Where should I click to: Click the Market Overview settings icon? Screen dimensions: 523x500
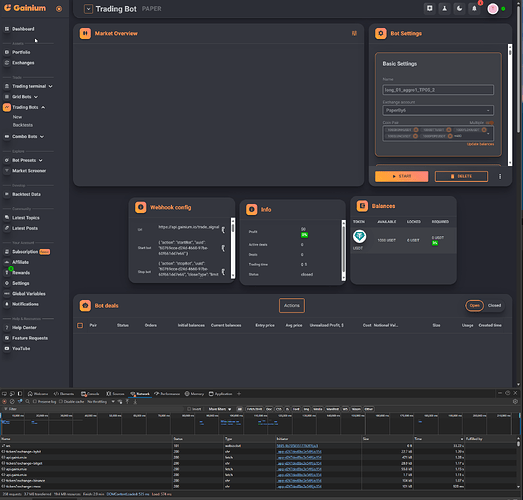tap(354, 33)
